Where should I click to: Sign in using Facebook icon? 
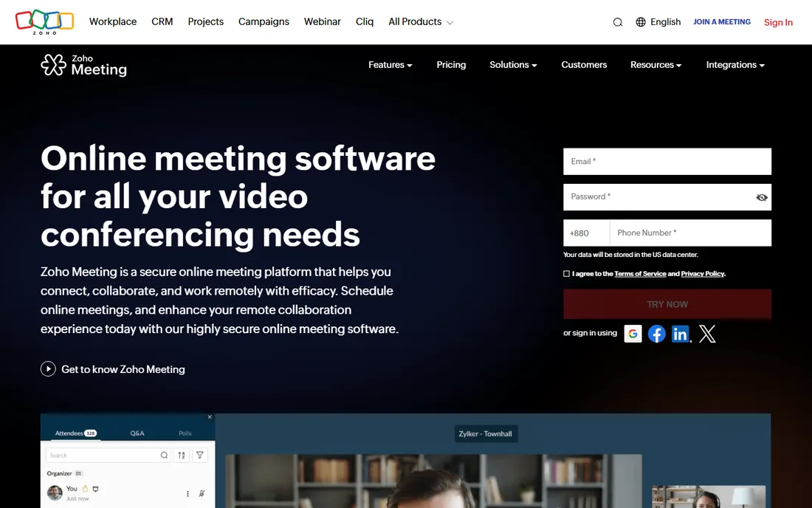coord(657,334)
